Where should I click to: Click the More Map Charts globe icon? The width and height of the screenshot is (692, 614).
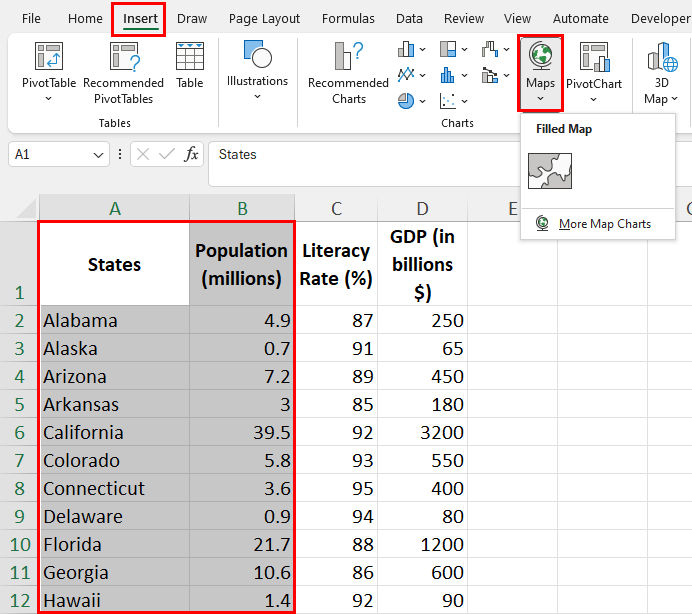542,223
